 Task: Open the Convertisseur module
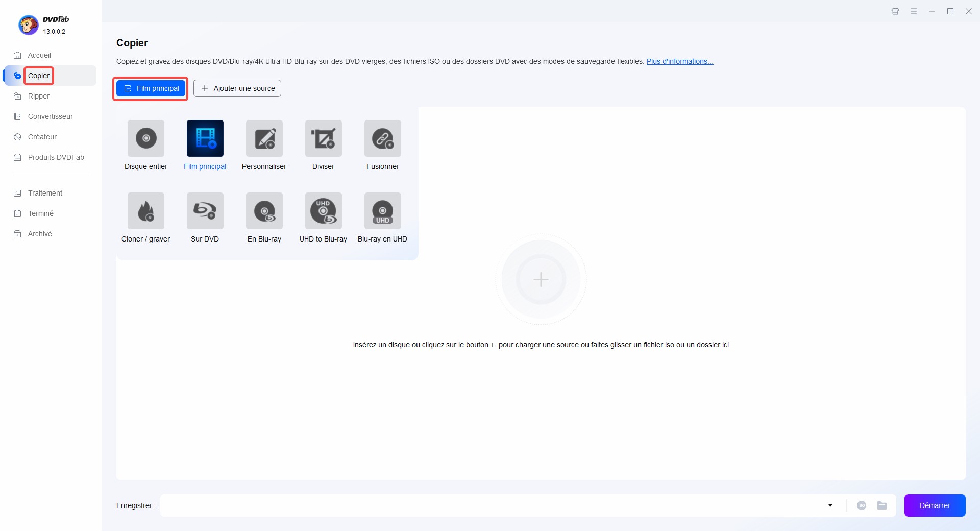tap(50, 116)
